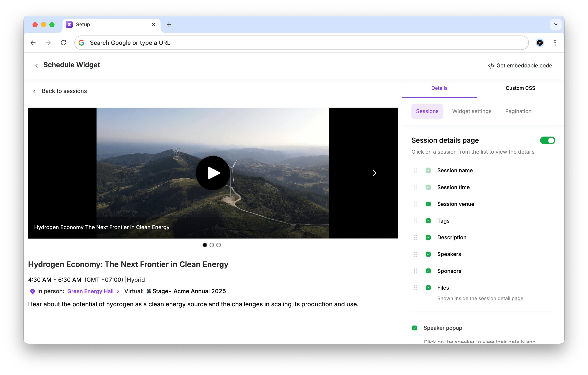
Task: Open the Widget settings tab
Action: [x=472, y=111]
